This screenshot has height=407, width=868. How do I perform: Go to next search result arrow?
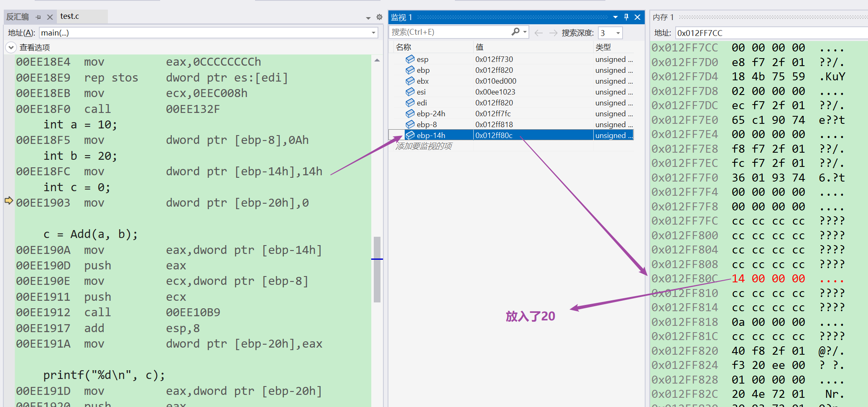[x=553, y=33]
